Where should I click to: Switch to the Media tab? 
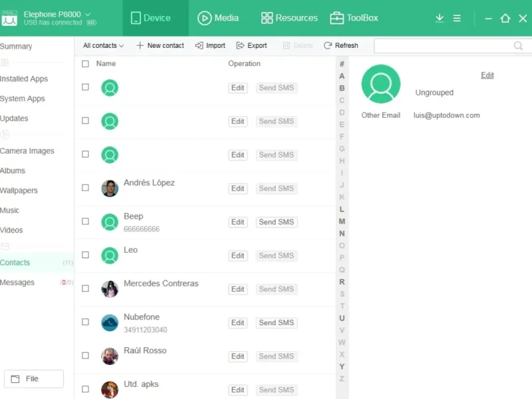(x=218, y=18)
